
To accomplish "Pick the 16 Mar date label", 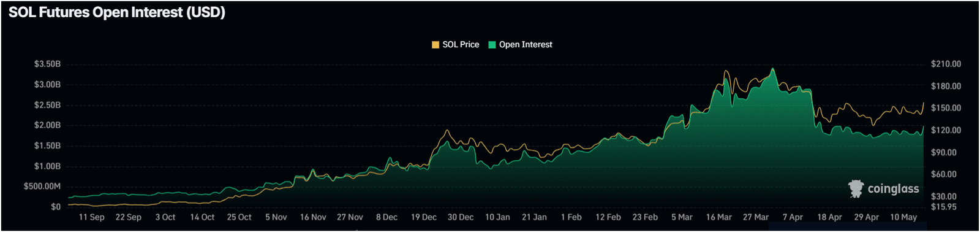I will tap(719, 217).
